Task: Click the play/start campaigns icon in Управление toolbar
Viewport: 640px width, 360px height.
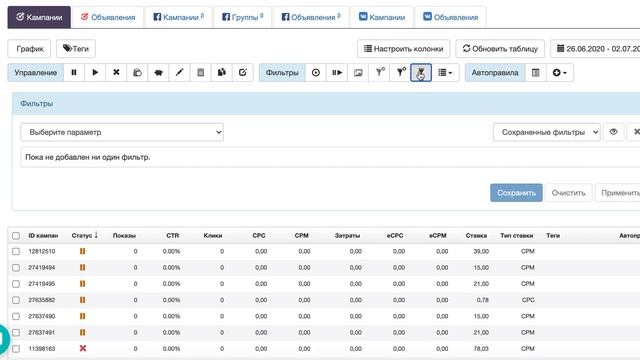Action: tap(95, 73)
